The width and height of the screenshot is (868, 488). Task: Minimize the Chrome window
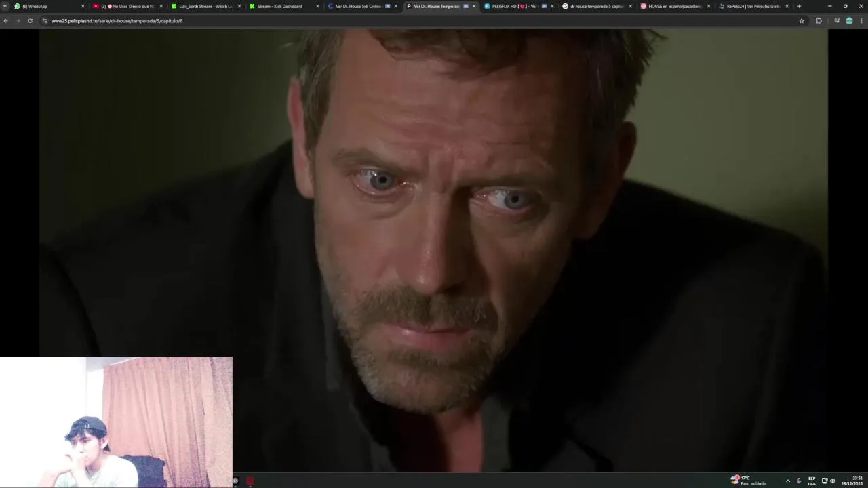[829, 6]
